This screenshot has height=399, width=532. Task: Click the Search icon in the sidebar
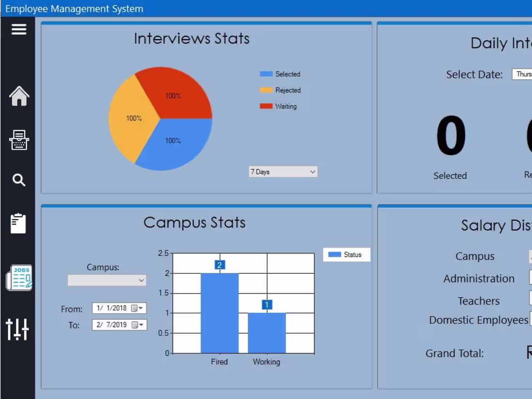pyautogui.click(x=19, y=180)
